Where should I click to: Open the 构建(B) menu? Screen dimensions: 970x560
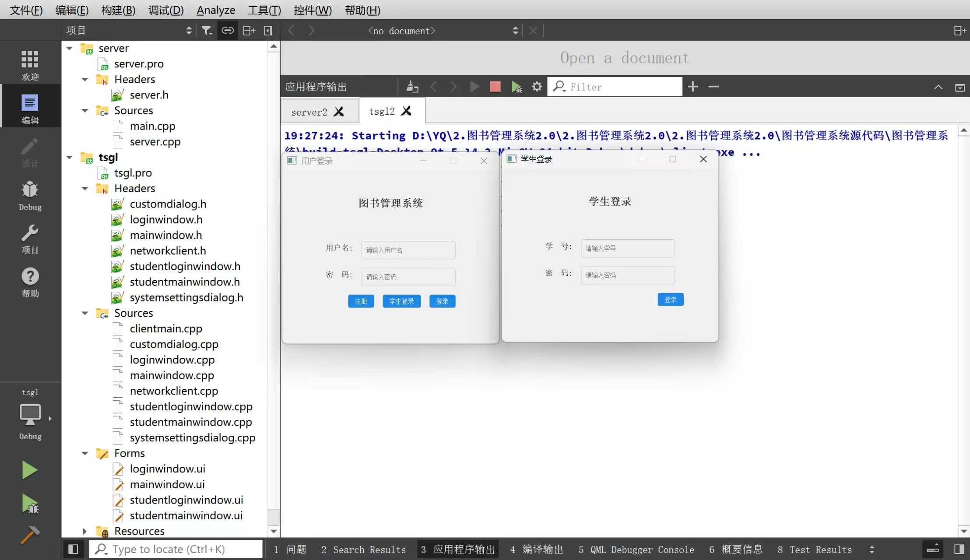pyautogui.click(x=118, y=10)
